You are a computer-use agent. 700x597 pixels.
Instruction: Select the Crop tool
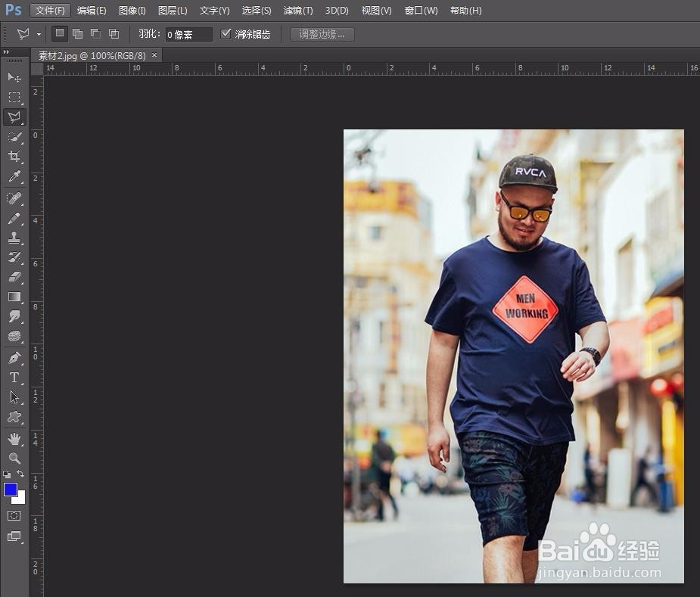coord(14,157)
